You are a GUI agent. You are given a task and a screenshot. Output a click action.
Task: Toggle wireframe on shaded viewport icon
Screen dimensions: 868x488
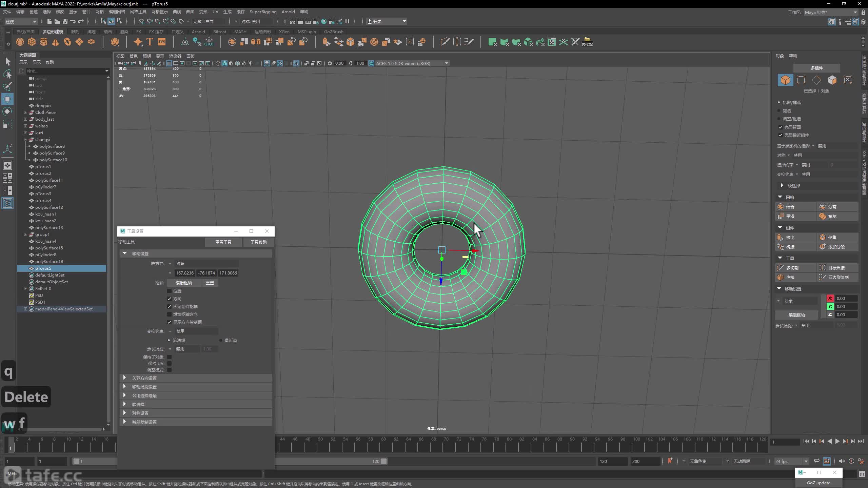tap(238, 63)
